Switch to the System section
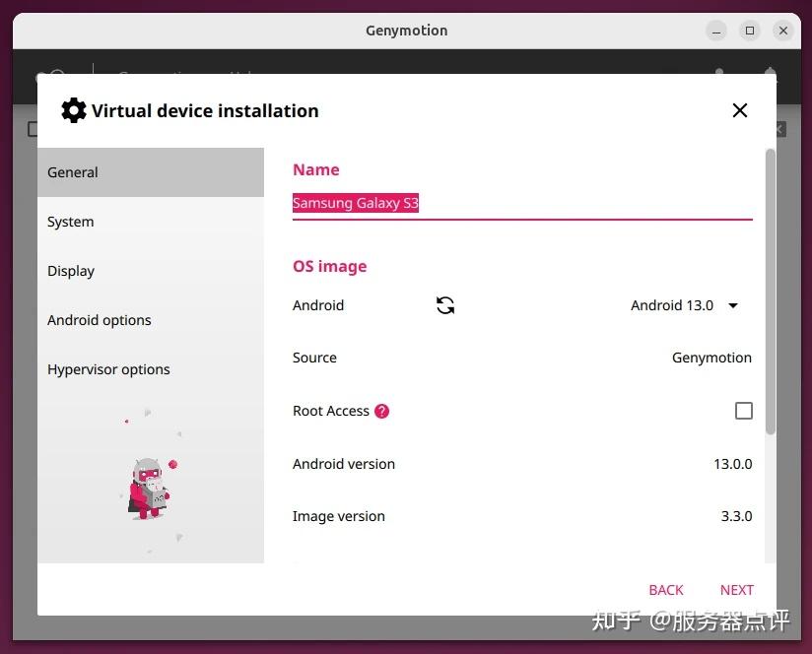 pos(70,222)
